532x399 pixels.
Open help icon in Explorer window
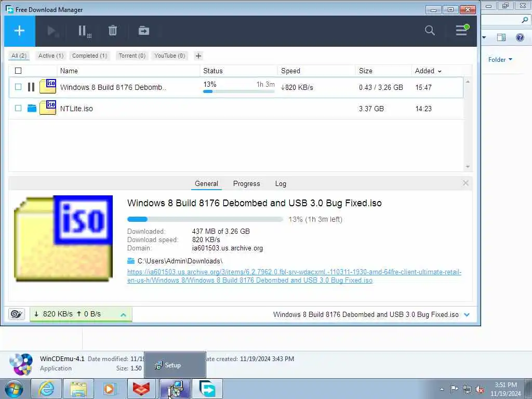(520, 37)
